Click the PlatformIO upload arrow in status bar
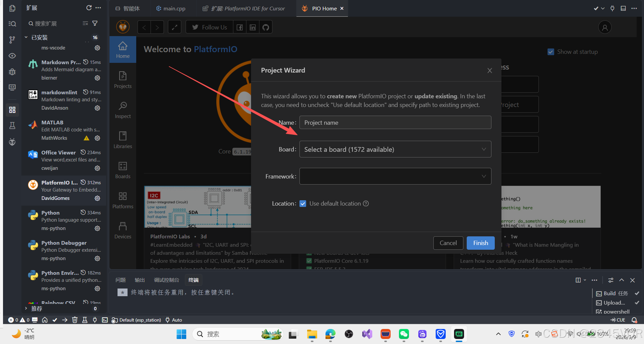This screenshot has width=644, height=344. click(x=65, y=320)
